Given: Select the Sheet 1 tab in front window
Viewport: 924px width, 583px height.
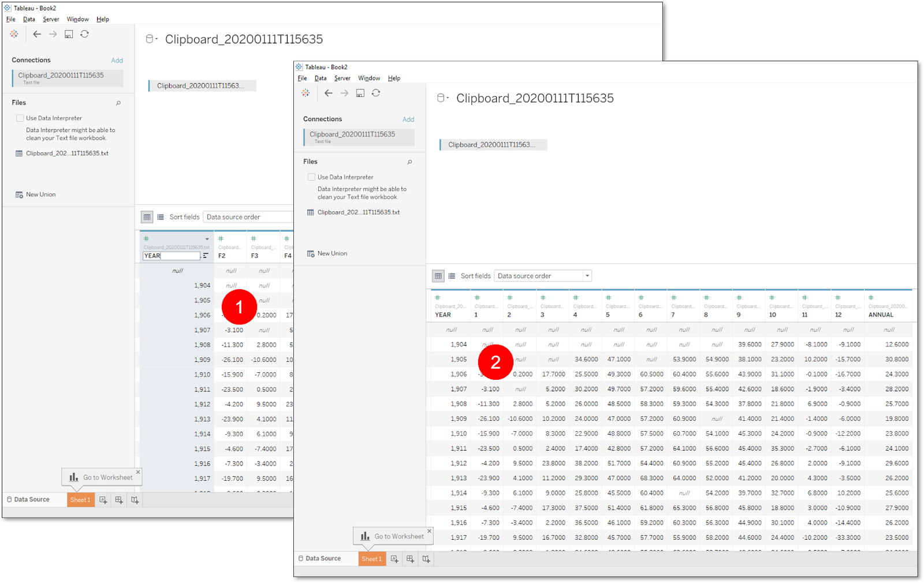Looking at the screenshot, I should pos(372,559).
